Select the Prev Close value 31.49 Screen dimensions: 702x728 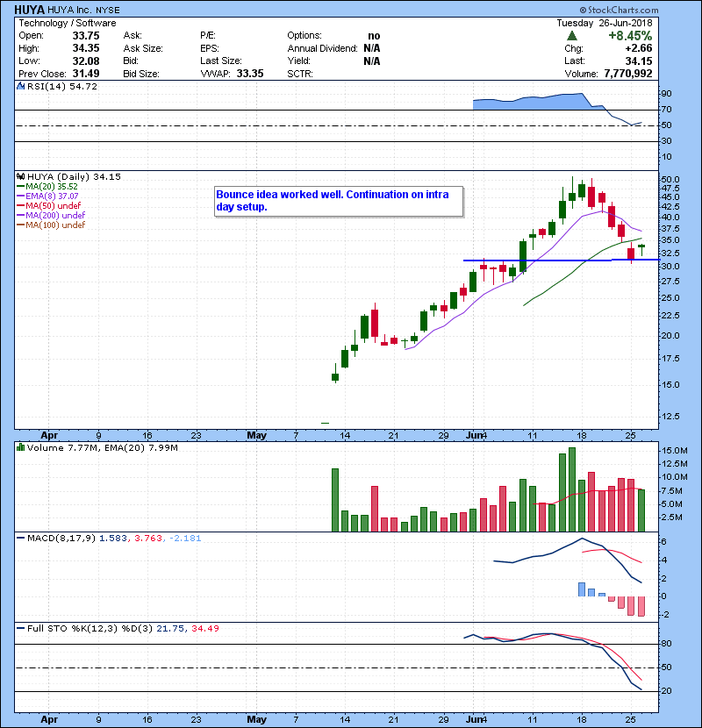point(86,74)
